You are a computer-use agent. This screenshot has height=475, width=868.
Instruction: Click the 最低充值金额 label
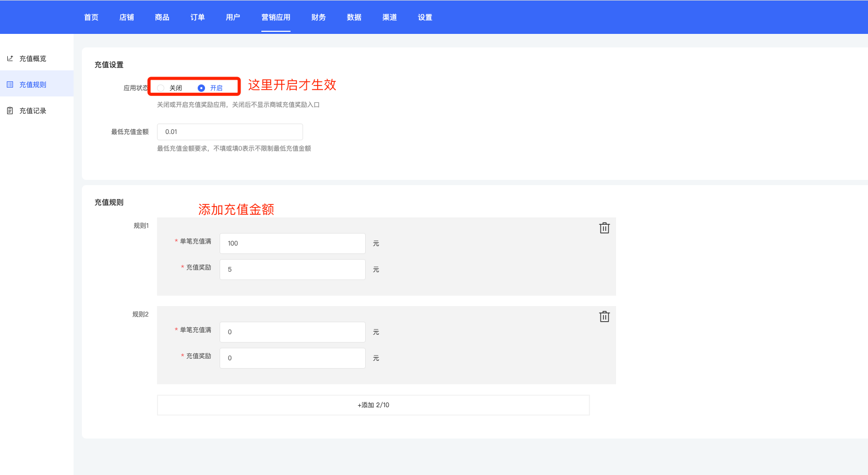130,132
